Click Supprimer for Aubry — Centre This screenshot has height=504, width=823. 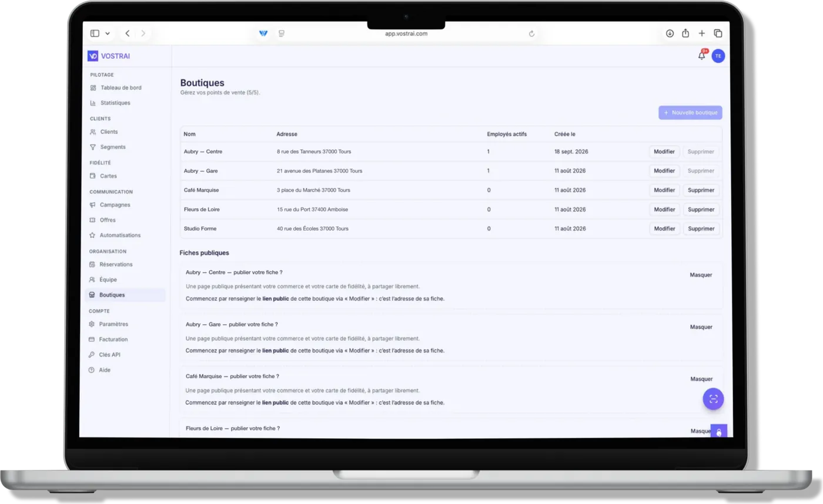click(x=701, y=152)
